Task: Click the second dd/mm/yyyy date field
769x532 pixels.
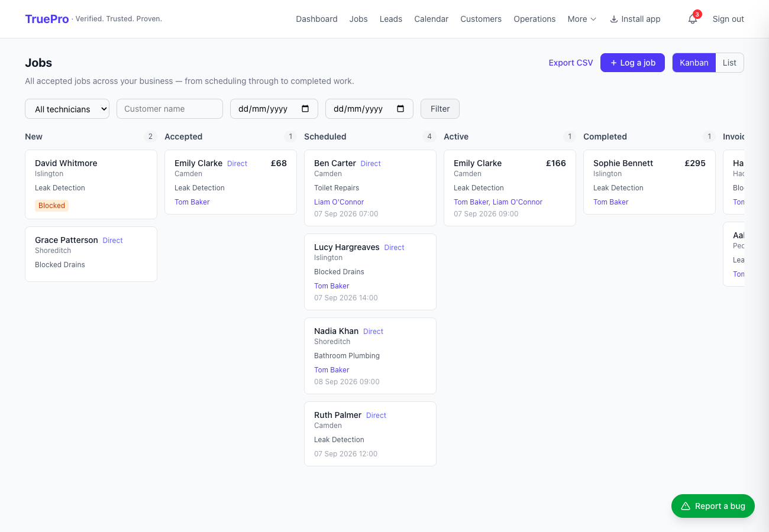Action: click(x=369, y=109)
